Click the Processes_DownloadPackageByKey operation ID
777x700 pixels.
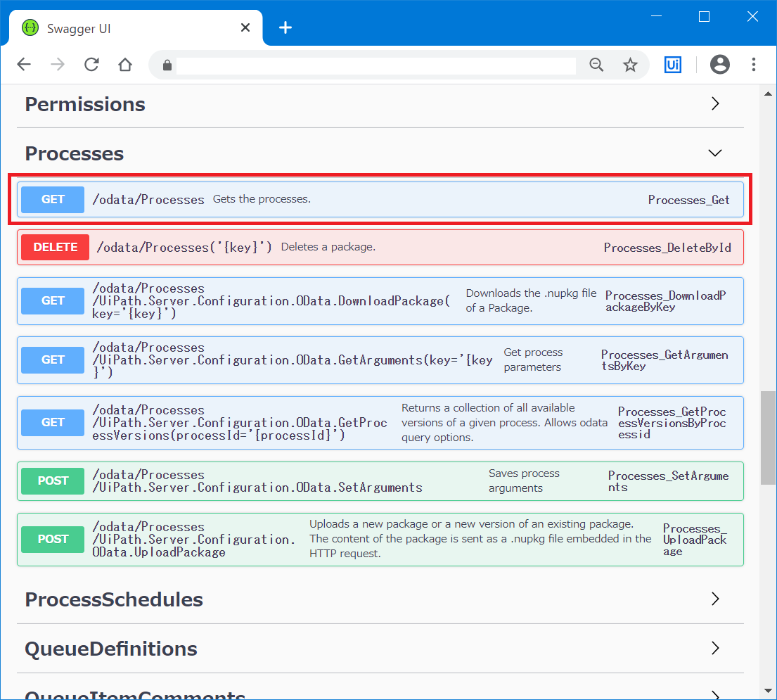pyautogui.click(x=665, y=301)
